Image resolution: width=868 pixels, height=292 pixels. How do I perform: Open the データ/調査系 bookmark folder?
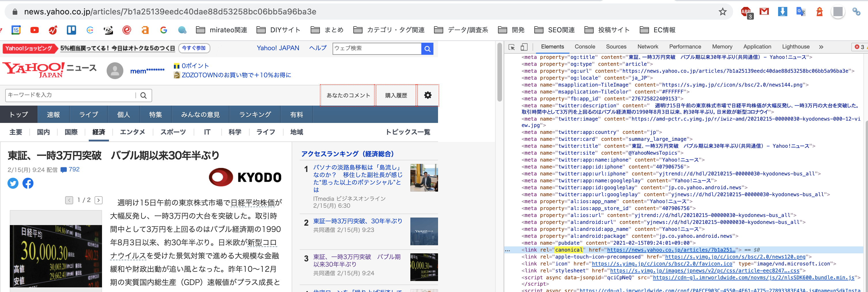[461, 30]
